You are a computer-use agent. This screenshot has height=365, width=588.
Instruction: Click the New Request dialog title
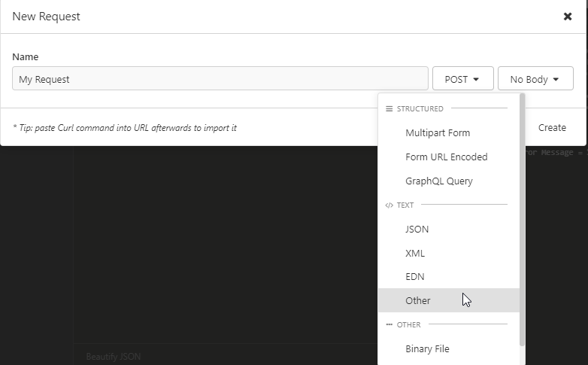[46, 17]
